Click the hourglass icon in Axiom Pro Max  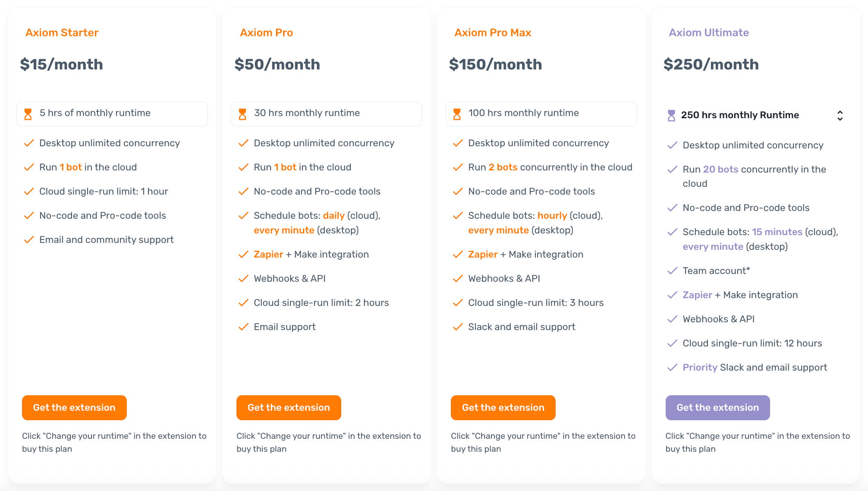coord(457,114)
